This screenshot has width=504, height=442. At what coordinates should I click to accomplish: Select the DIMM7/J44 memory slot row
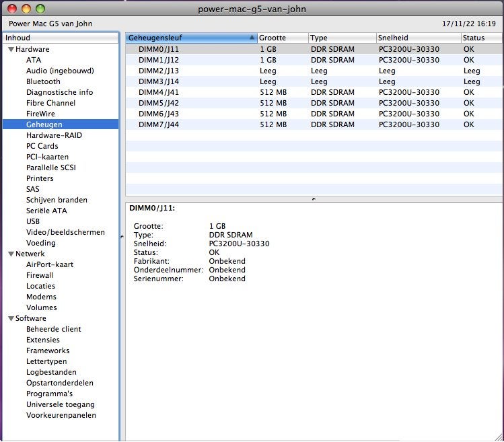[314, 124]
